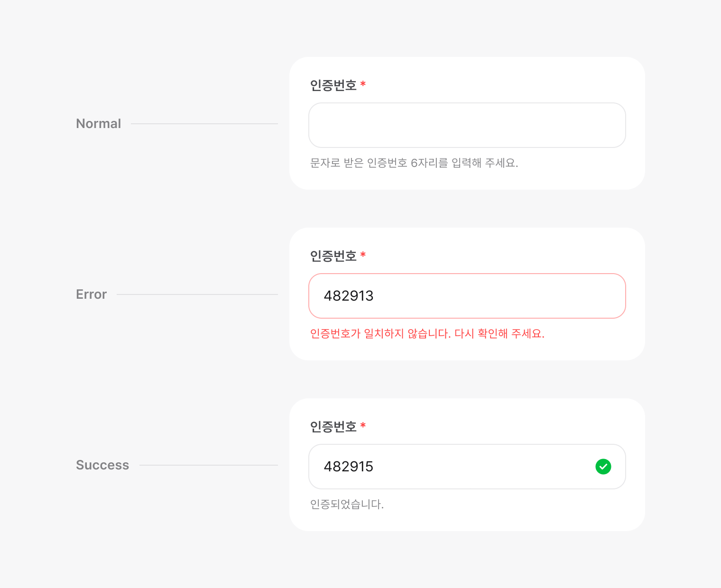The width and height of the screenshot is (721, 588).
Task: Click the Error input containing 482913
Action: (467, 296)
